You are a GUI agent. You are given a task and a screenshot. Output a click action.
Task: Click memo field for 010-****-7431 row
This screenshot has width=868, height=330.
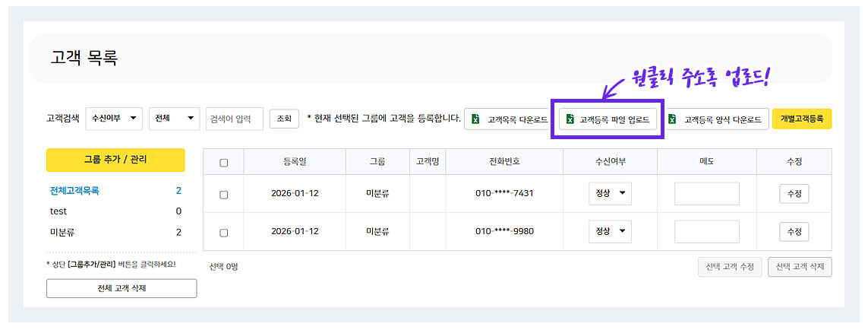[x=707, y=194]
